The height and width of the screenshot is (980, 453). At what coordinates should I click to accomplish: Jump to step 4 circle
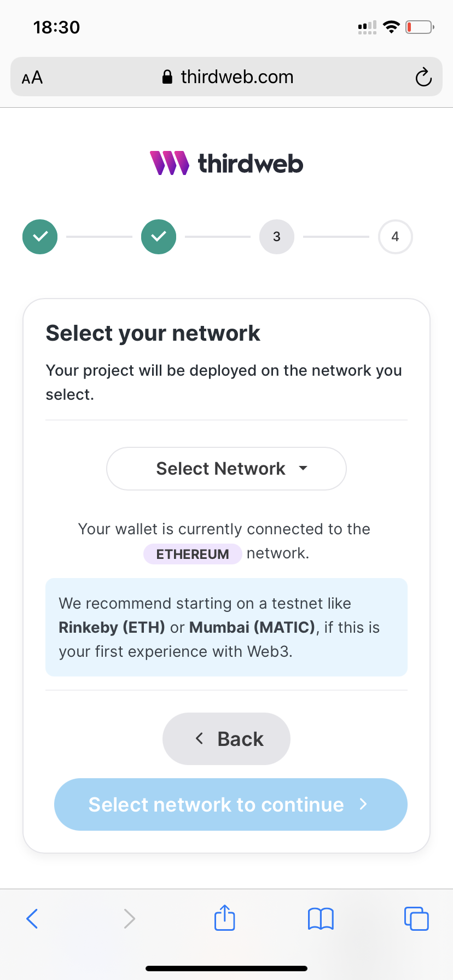coord(395,237)
